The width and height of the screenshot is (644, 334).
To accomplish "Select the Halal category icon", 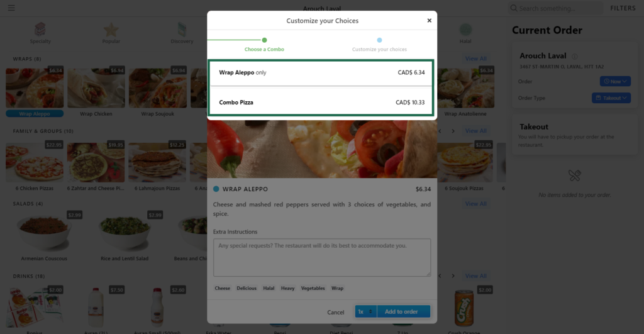I will click(x=465, y=30).
